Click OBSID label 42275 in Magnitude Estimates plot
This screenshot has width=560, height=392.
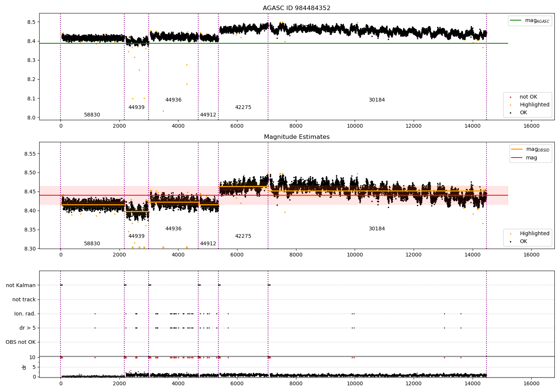243,236
